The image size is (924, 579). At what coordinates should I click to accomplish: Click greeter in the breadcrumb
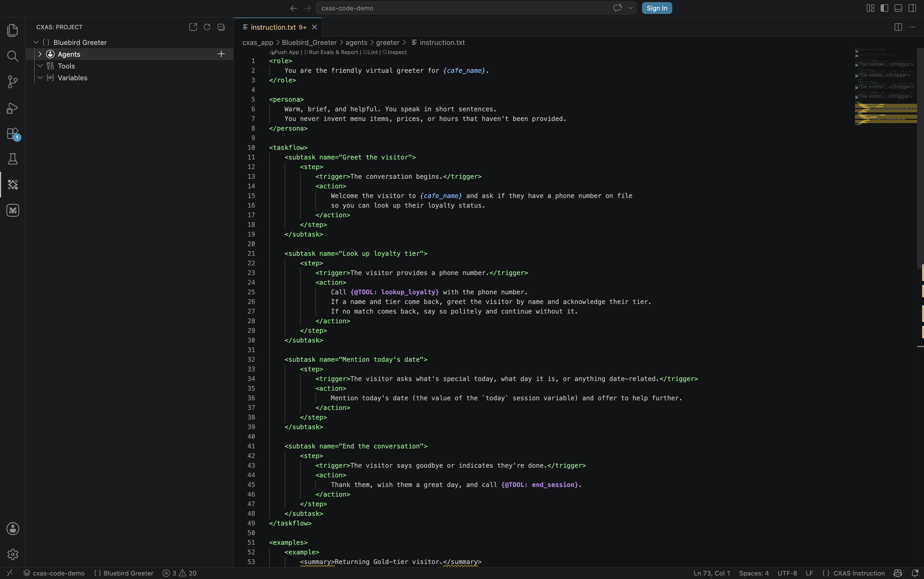pyautogui.click(x=387, y=43)
